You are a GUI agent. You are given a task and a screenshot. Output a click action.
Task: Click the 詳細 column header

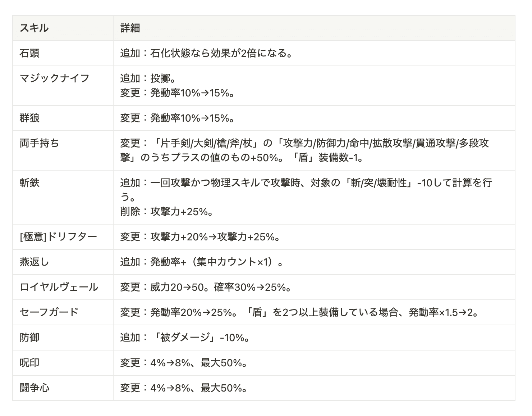(x=314, y=28)
